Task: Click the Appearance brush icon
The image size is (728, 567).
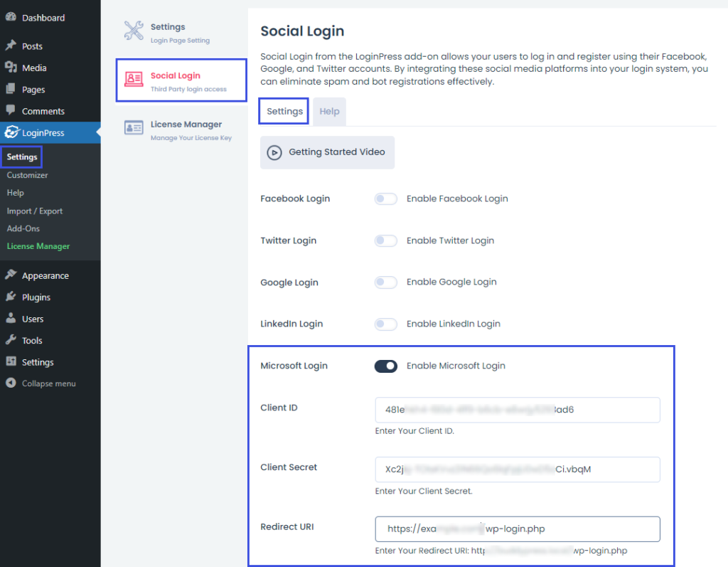Action: 11,275
